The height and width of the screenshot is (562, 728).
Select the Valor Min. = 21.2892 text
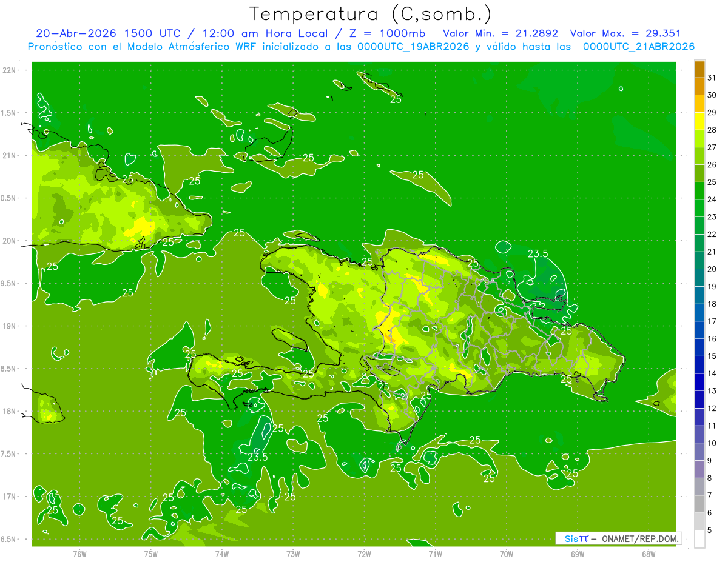click(500, 33)
